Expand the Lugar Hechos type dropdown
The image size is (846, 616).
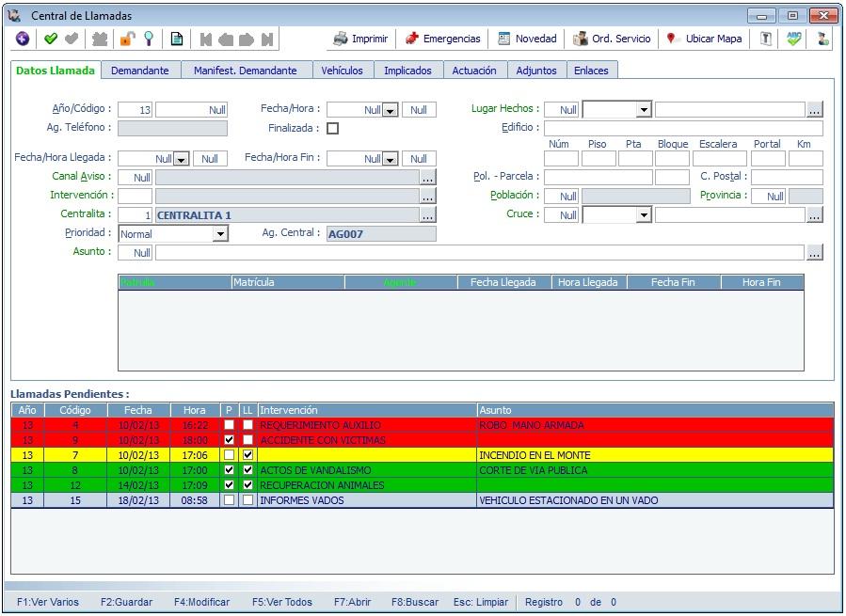[643, 110]
